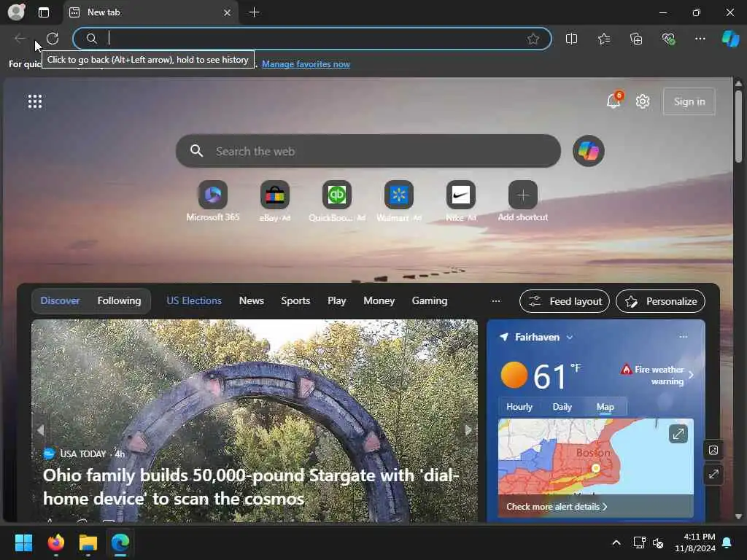Expand the weather map fullscreen icon
This screenshot has width=747, height=560.
point(678,434)
